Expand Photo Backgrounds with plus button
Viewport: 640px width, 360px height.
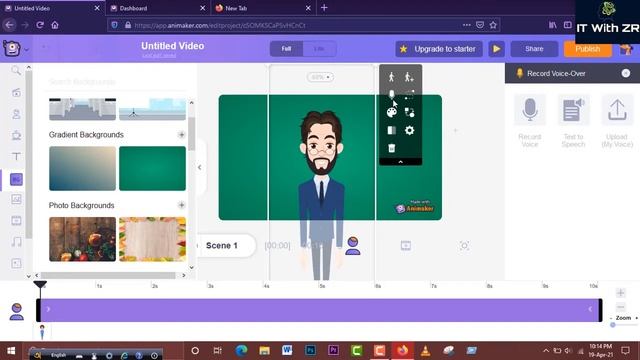click(x=181, y=205)
